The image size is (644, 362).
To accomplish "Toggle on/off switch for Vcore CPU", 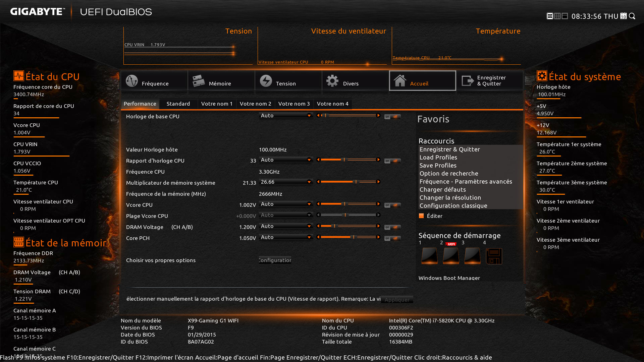I will click(x=392, y=205).
